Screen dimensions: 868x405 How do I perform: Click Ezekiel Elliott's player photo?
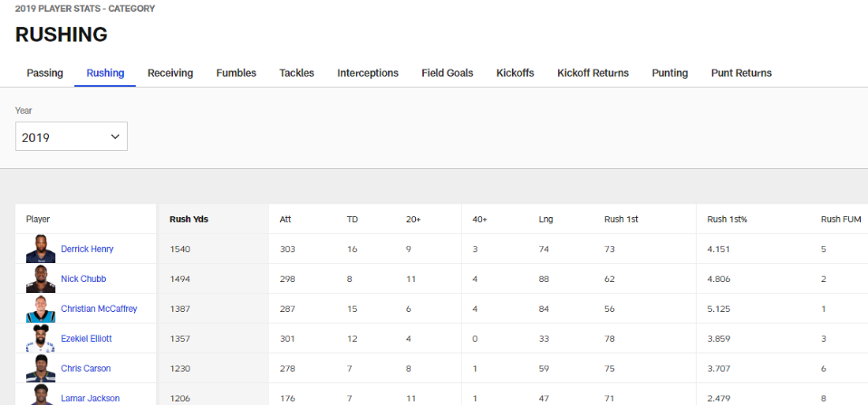(40, 339)
